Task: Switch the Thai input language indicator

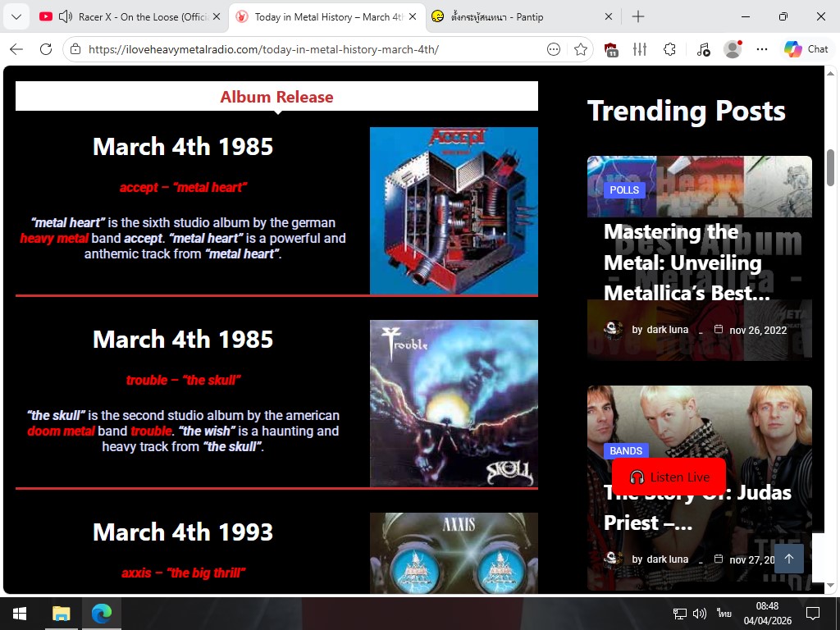Action: coord(724,614)
